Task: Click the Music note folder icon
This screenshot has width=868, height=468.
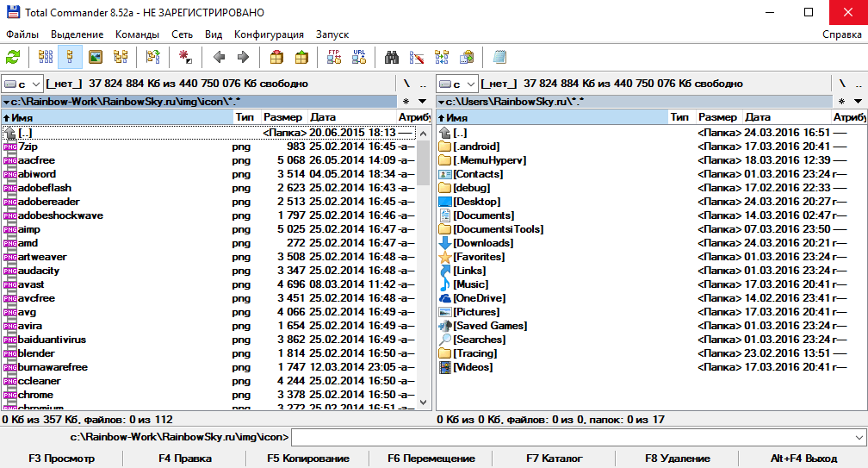Action: (444, 284)
